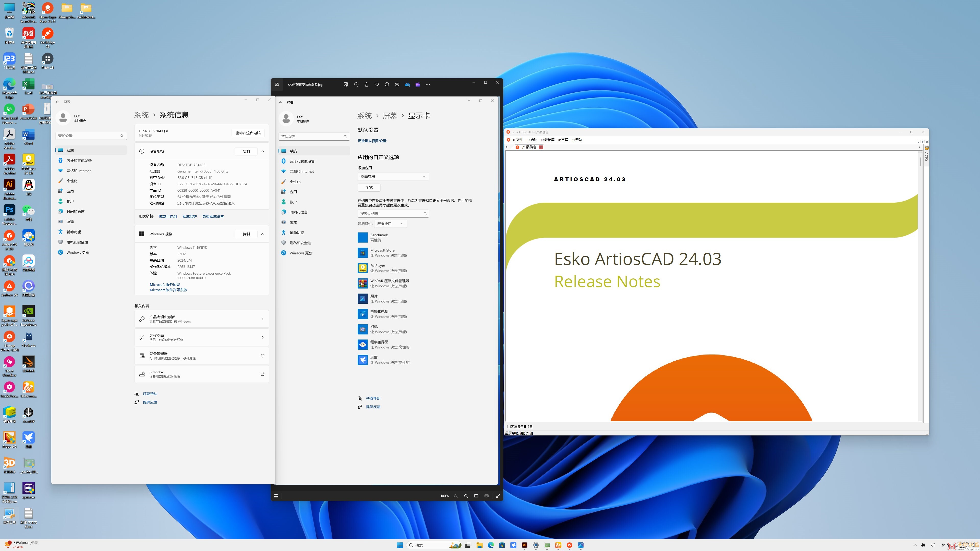The width and height of the screenshot is (980, 551).
Task: Click the Edit image icon in Photos toolbar
Action: pyautogui.click(x=346, y=84)
